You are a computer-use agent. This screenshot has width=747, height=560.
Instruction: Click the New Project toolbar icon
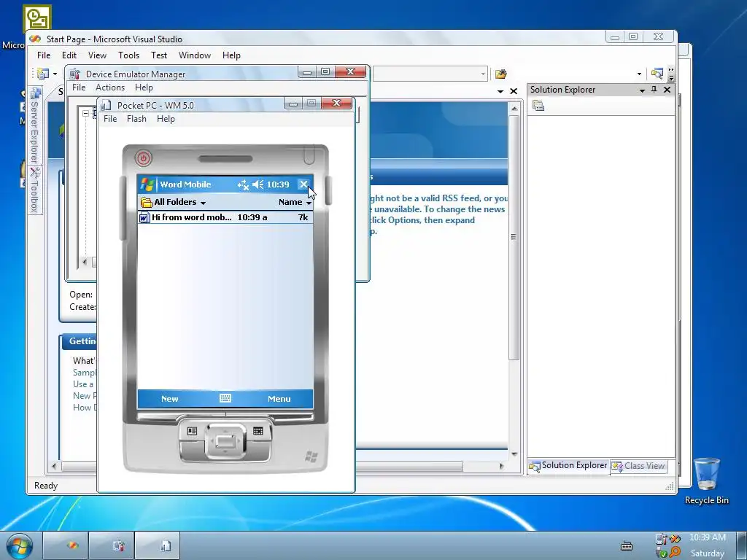click(x=43, y=74)
